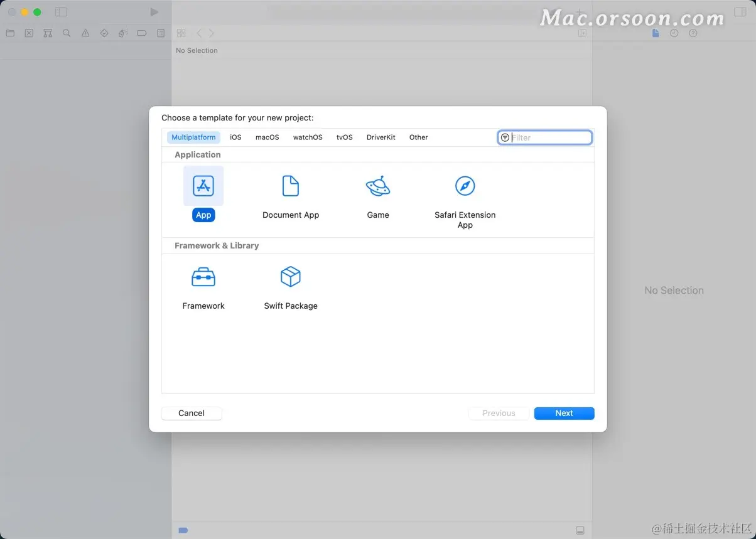756x539 pixels.
Task: Select the Framework template icon
Action: (x=203, y=277)
